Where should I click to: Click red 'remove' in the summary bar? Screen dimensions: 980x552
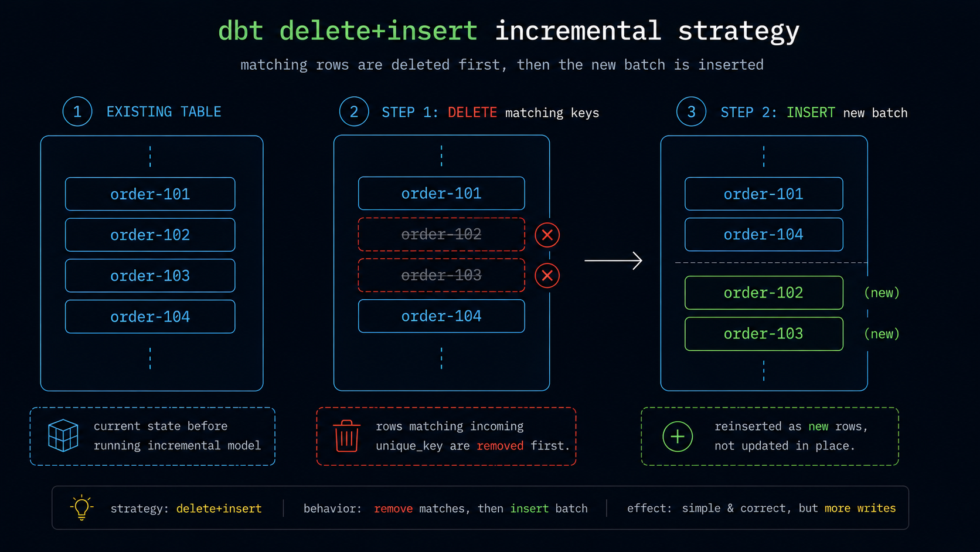coord(393,509)
